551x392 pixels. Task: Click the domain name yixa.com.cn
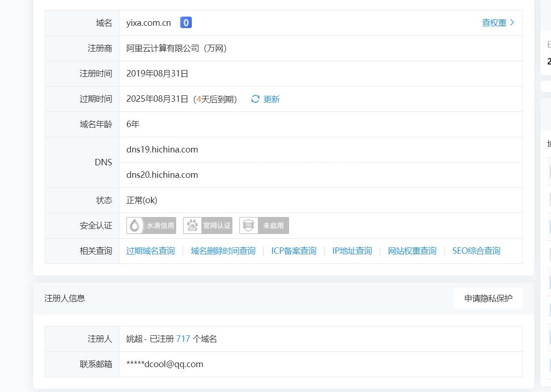(x=148, y=23)
